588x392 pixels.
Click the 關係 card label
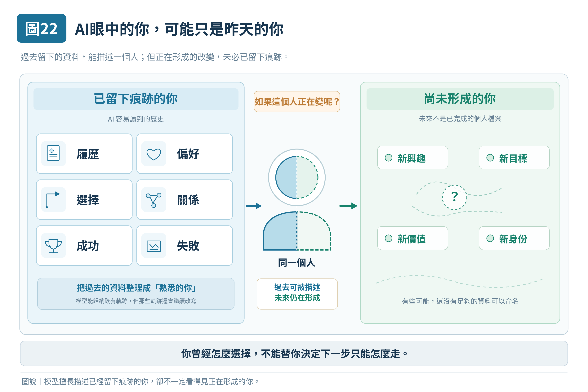[188, 200]
